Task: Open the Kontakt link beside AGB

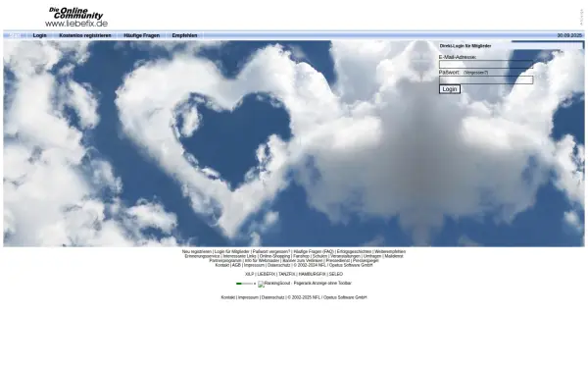Action: coord(222,265)
